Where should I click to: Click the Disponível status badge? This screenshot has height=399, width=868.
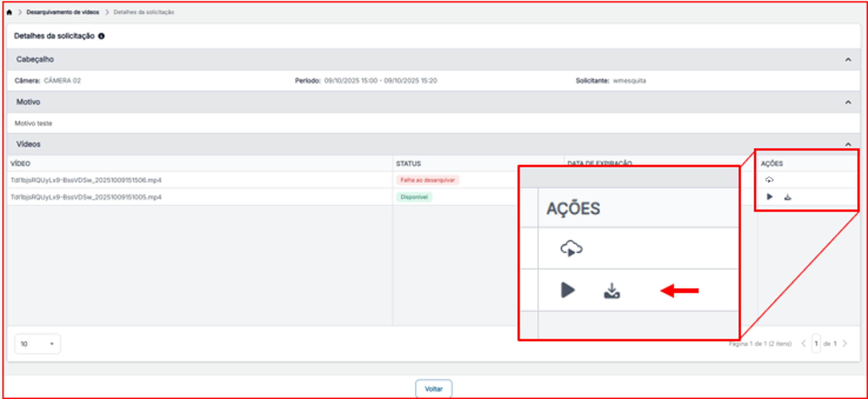(414, 197)
